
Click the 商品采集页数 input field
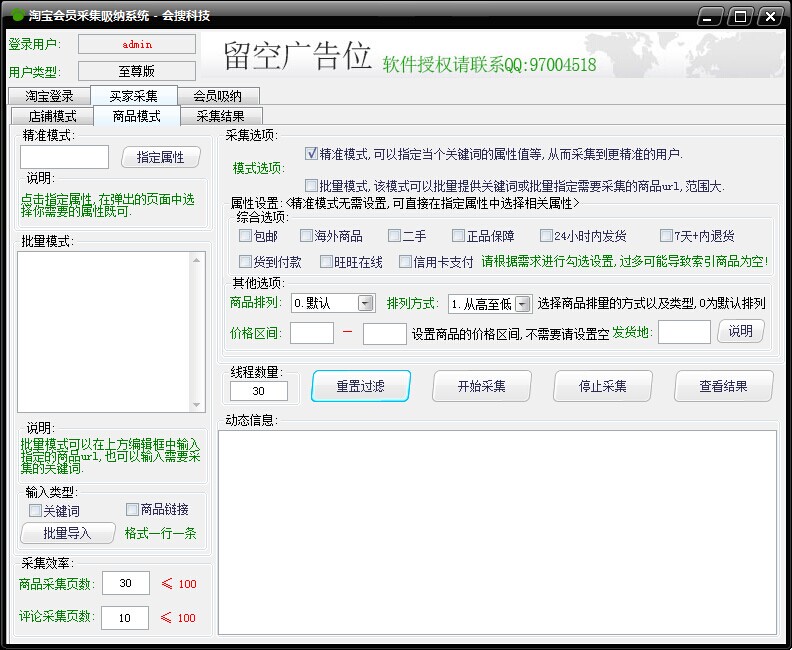[126, 583]
